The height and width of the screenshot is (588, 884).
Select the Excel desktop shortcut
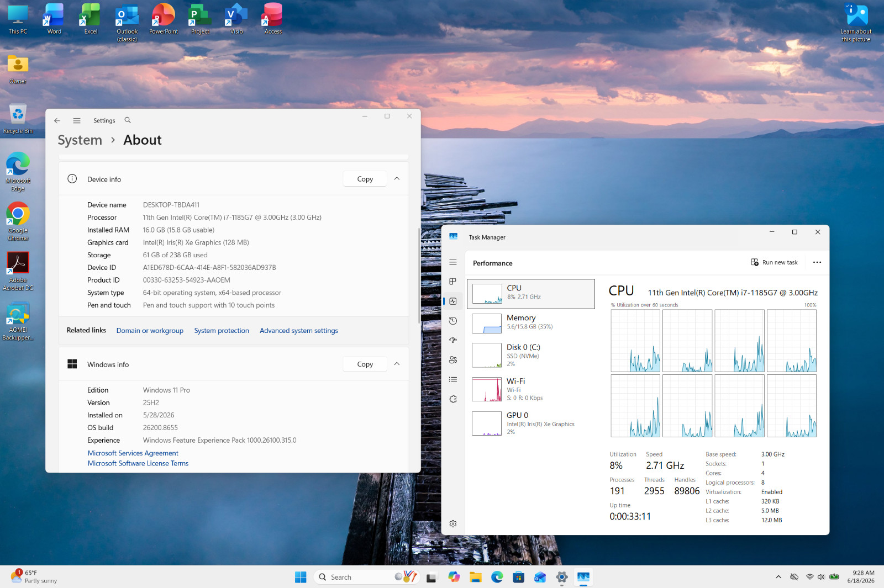[x=91, y=20]
